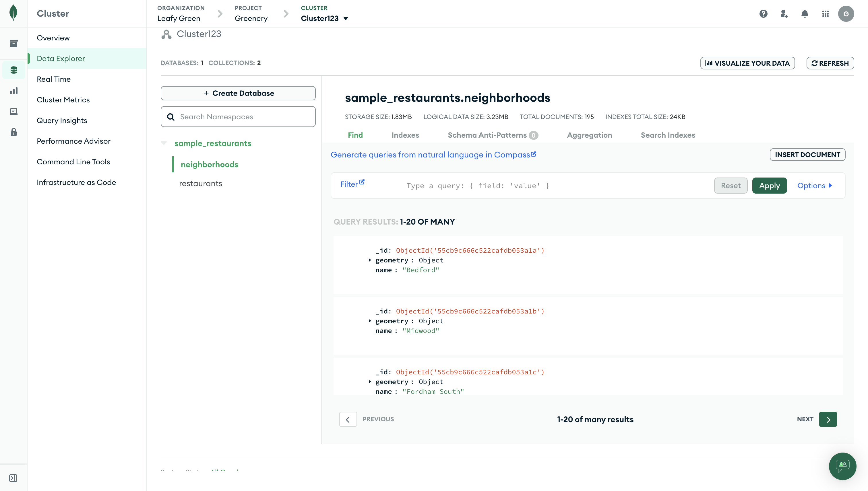Click the Greenery project breadcrumb

click(x=251, y=18)
